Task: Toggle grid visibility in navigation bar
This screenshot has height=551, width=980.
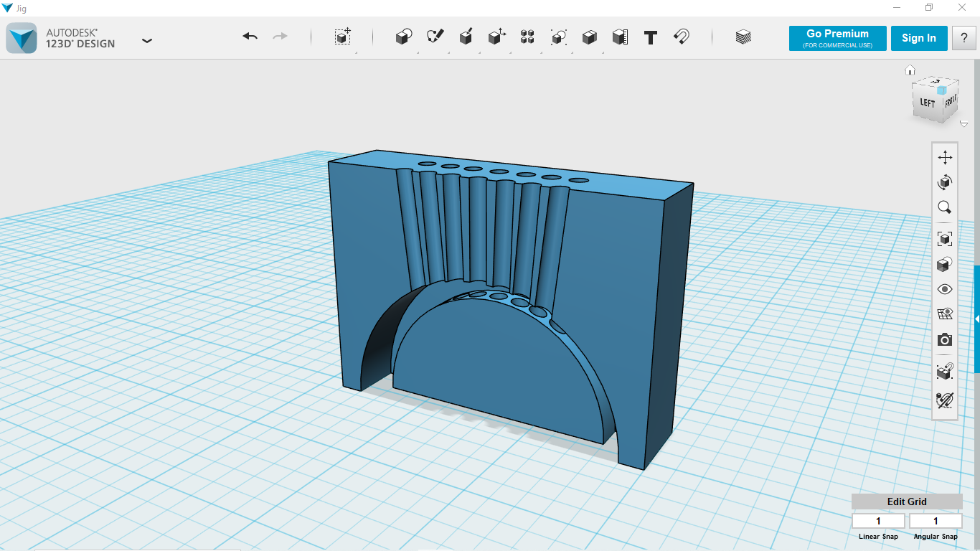Action: pos(945,314)
